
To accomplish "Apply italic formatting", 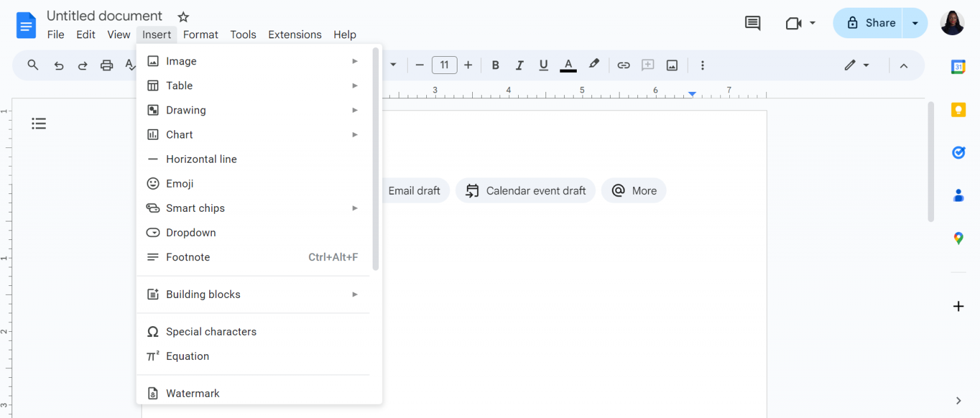I will pyautogui.click(x=519, y=64).
